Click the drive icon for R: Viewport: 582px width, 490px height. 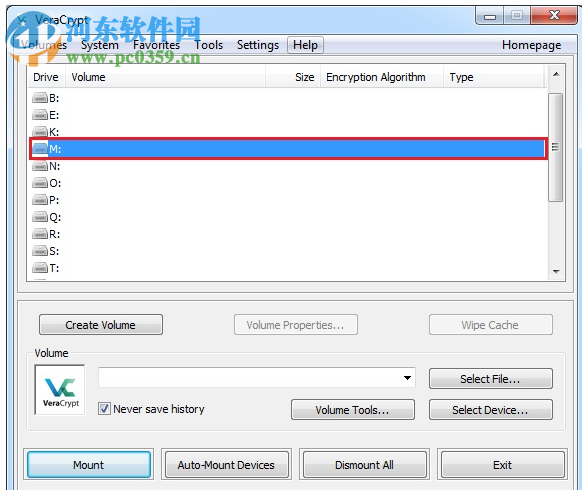click(x=40, y=234)
